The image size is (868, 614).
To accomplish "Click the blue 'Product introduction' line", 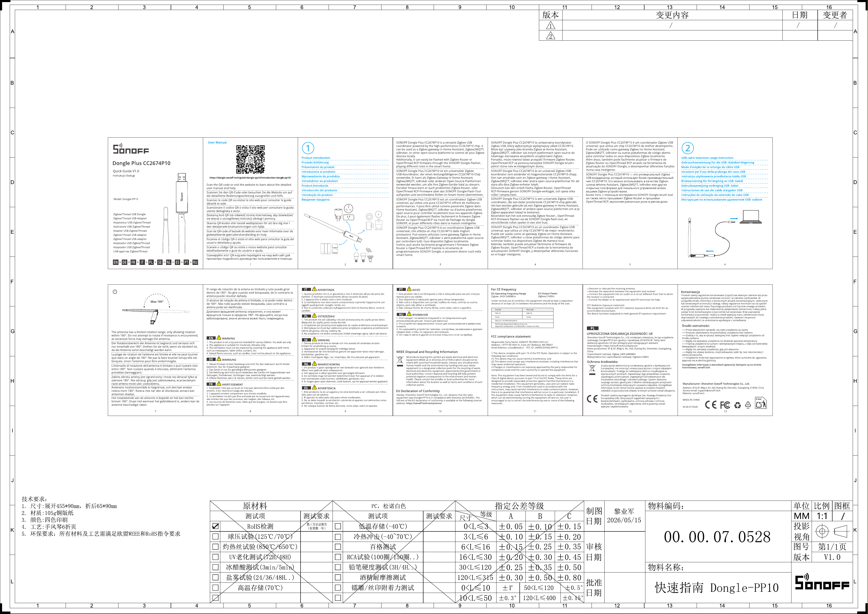I will (316, 158).
